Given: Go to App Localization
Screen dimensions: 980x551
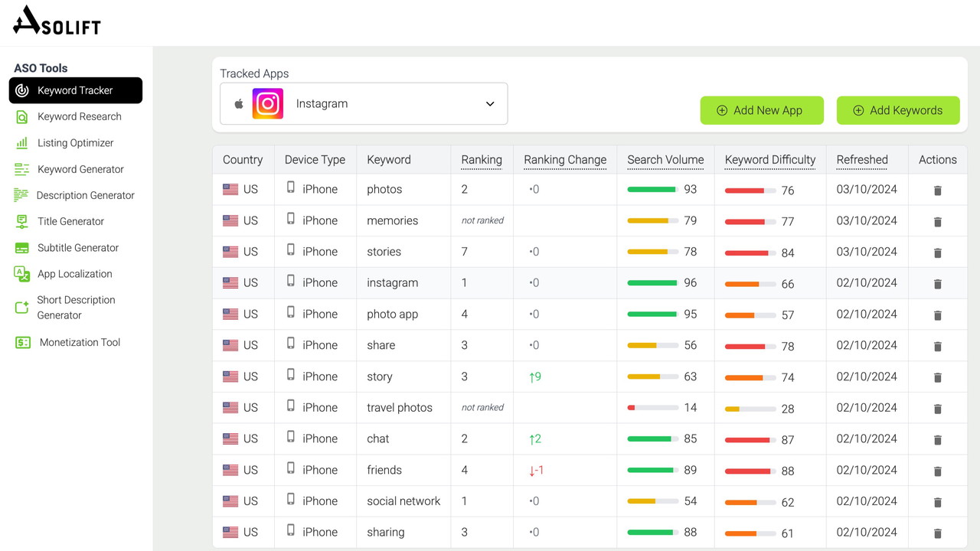Looking at the screenshot, I should click(75, 274).
